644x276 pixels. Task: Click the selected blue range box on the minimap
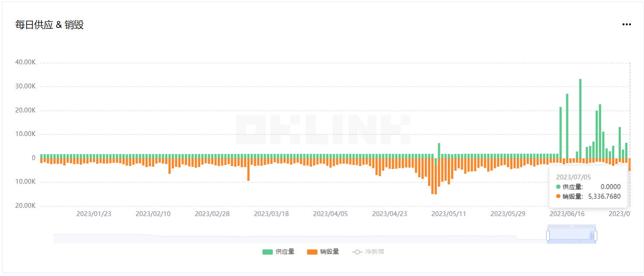click(571, 235)
